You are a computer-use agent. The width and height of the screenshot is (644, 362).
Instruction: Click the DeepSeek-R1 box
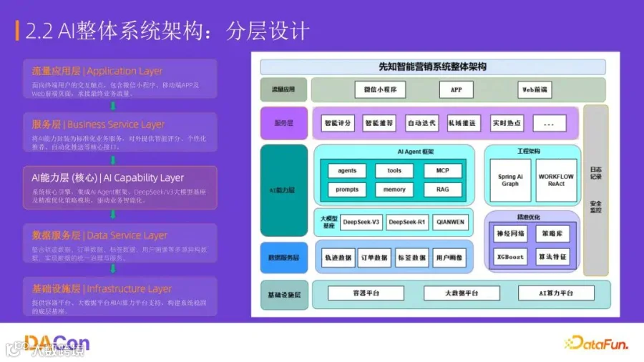[407, 222]
